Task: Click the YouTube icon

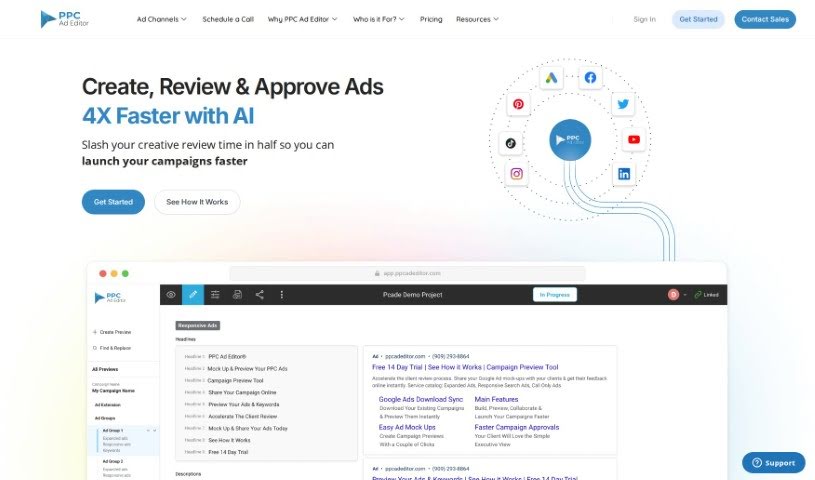Action: click(x=634, y=139)
